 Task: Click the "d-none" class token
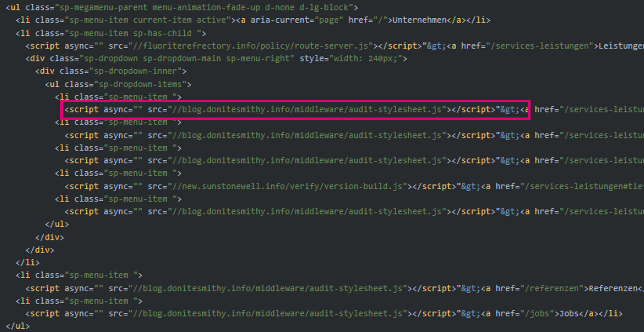[280, 8]
